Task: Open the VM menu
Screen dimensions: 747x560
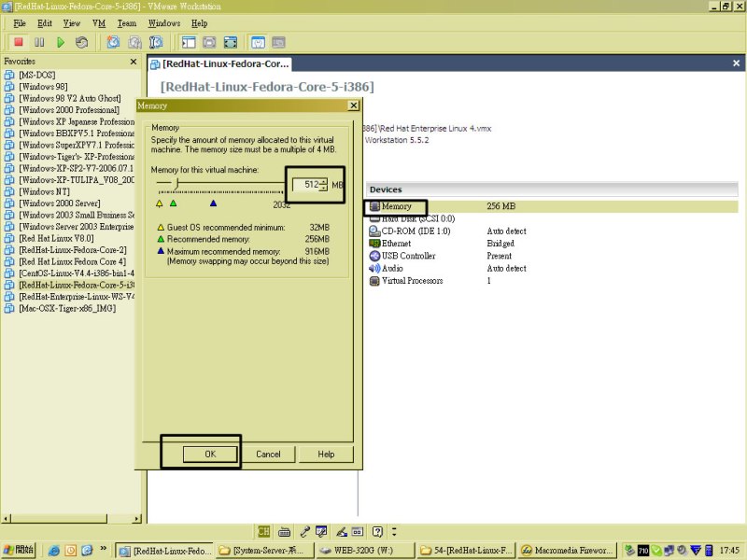Action: pos(99,23)
